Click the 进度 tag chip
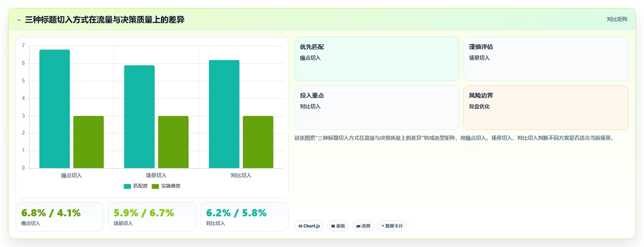644x247 pixels. [363, 226]
